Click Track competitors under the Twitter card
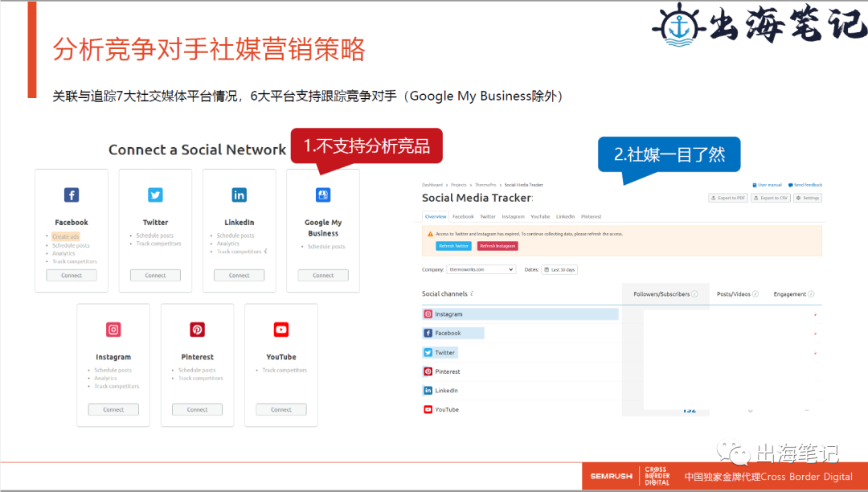The image size is (868, 492). pos(158,244)
